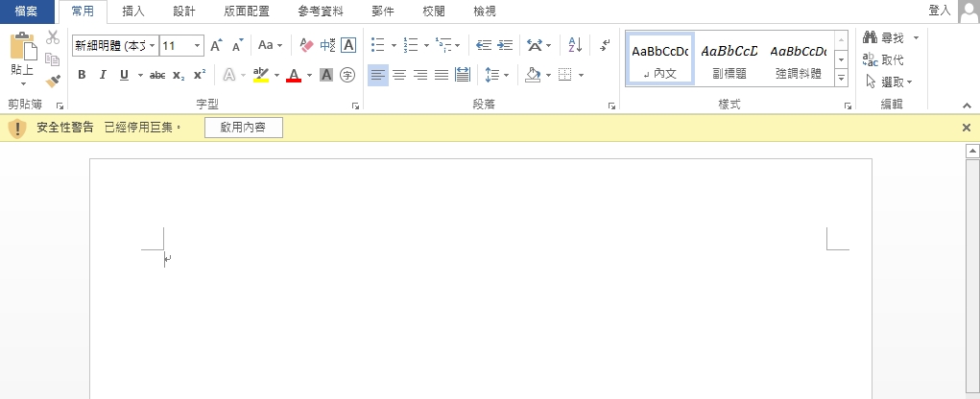Toggle center text alignment

[x=399, y=75]
